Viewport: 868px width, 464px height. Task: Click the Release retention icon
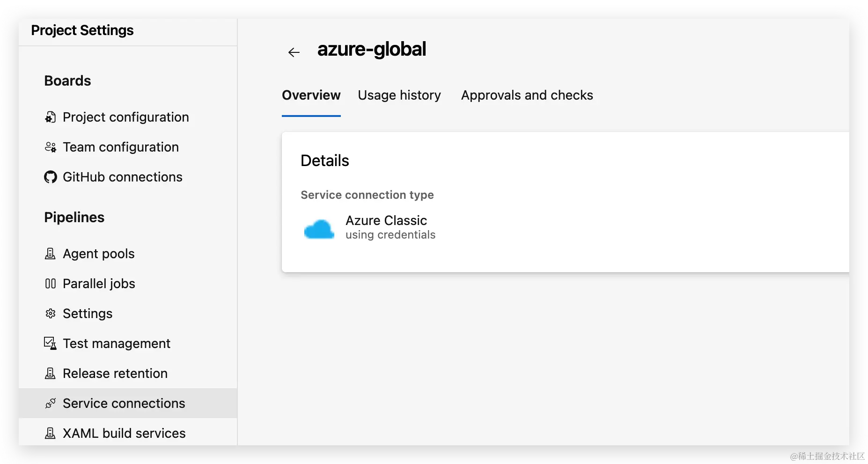pos(51,373)
